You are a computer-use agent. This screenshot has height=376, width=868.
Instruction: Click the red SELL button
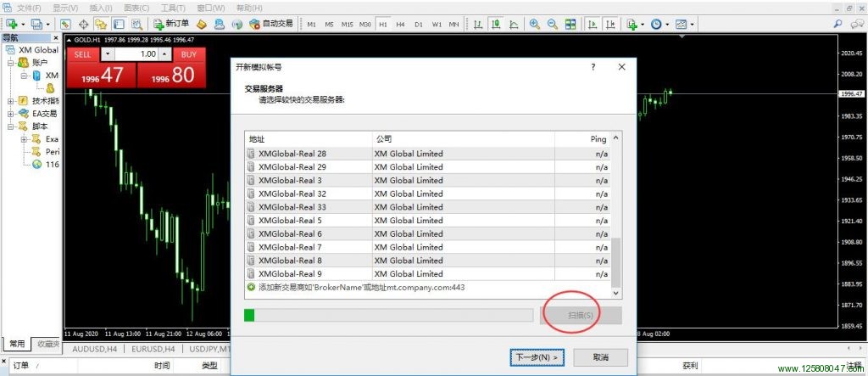(83, 54)
